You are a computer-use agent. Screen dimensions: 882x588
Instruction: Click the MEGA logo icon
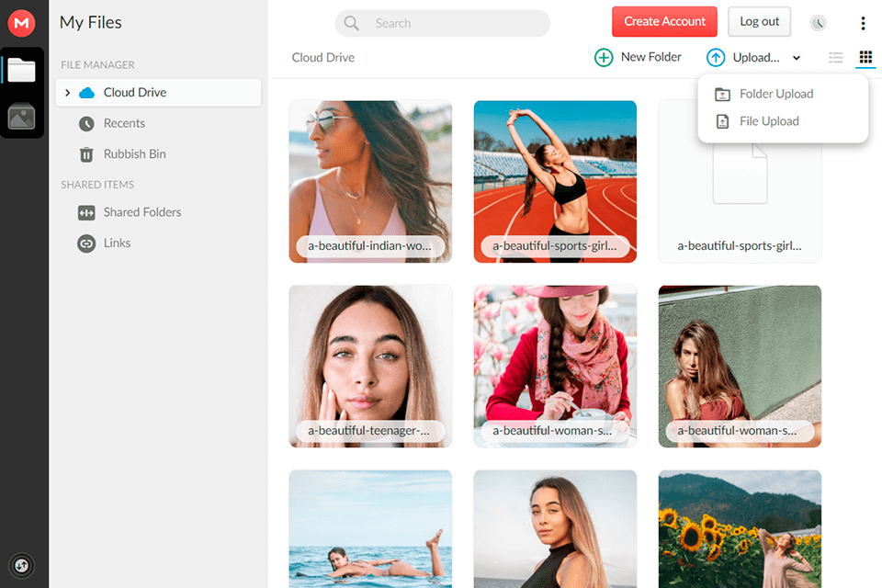[21, 23]
